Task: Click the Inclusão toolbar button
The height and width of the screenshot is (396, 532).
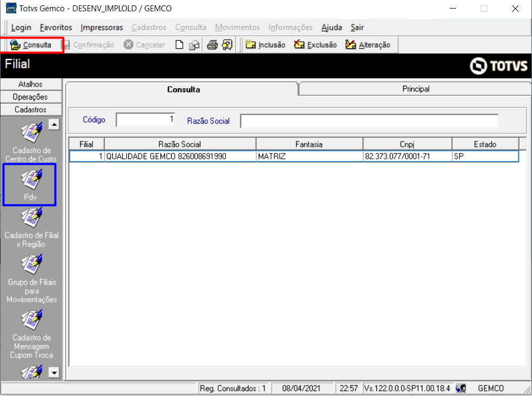Action: pos(265,45)
